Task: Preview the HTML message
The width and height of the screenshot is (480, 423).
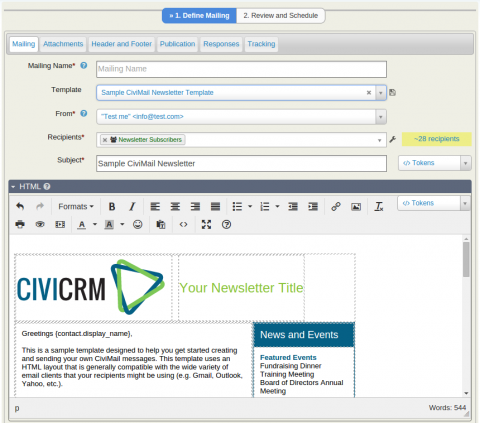Action: coord(40,224)
